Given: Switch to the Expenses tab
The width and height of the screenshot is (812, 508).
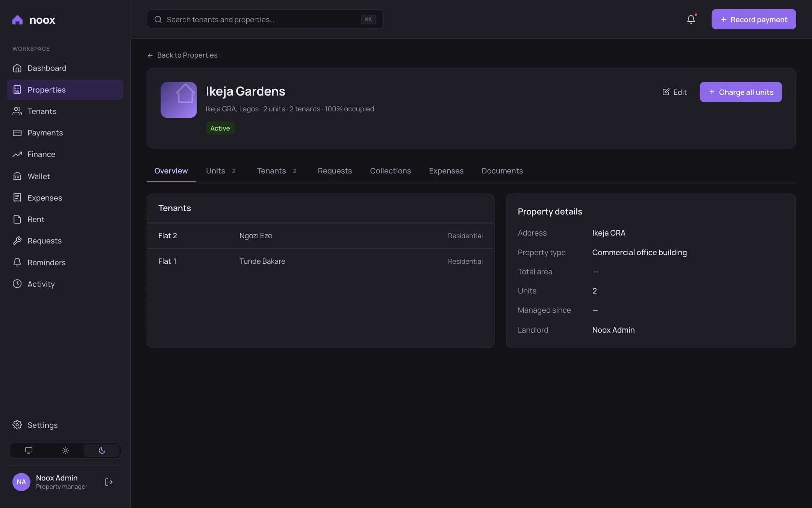Looking at the screenshot, I should pyautogui.click(x=446, y=171).
